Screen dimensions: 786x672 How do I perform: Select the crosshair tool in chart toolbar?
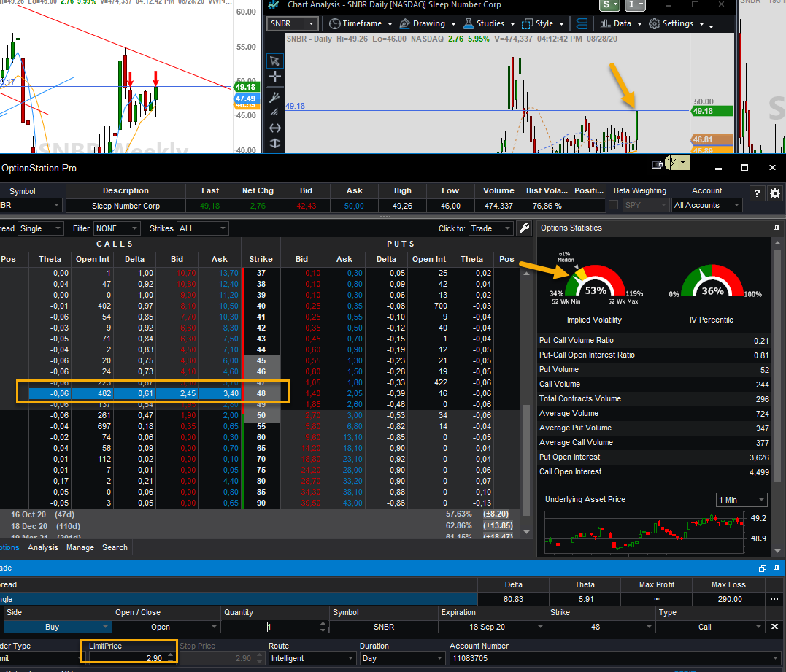[274, 77]
